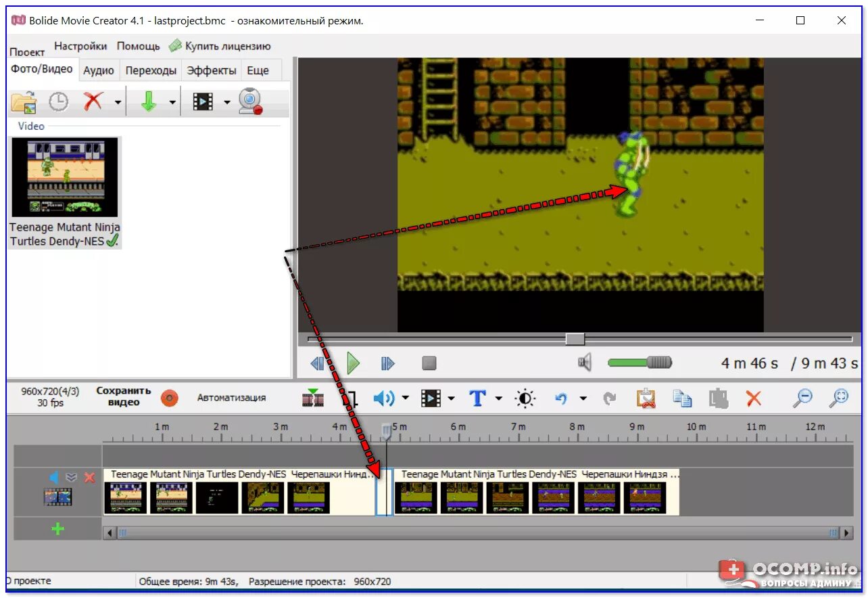868x598 pixels.
Task: Open the Проект menu
Action: click(27, 51)
